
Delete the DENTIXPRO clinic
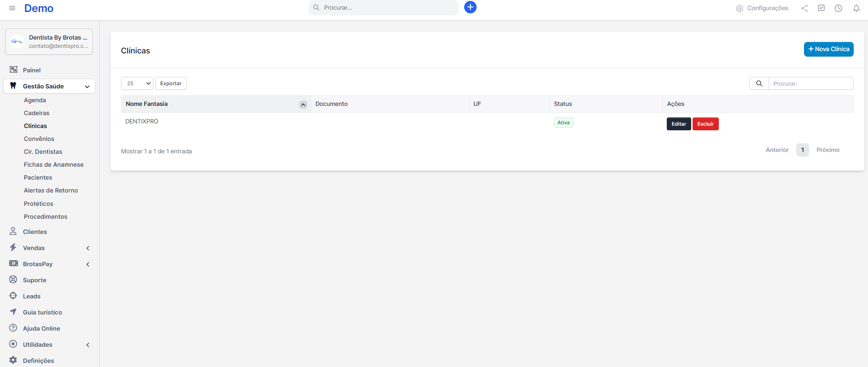click(705, 124)
